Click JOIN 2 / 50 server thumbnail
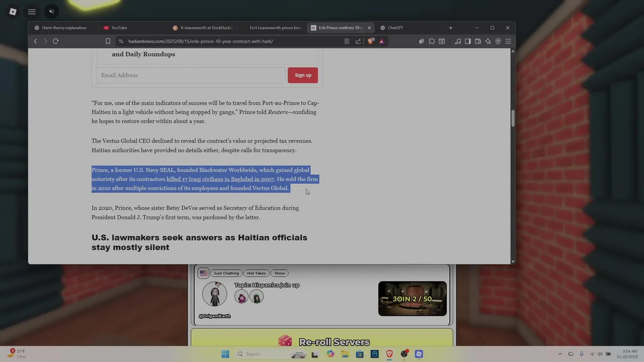 pos(413,299)
